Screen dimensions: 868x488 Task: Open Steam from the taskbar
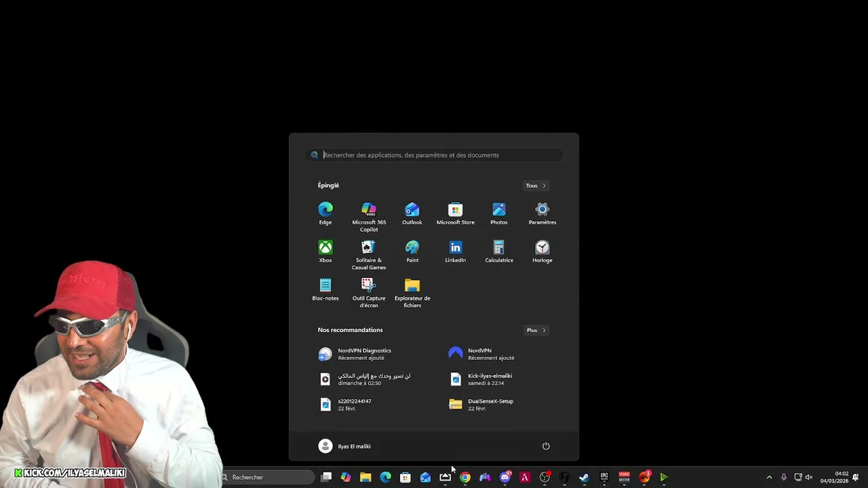pyautogui.click(x=585, y=477)
